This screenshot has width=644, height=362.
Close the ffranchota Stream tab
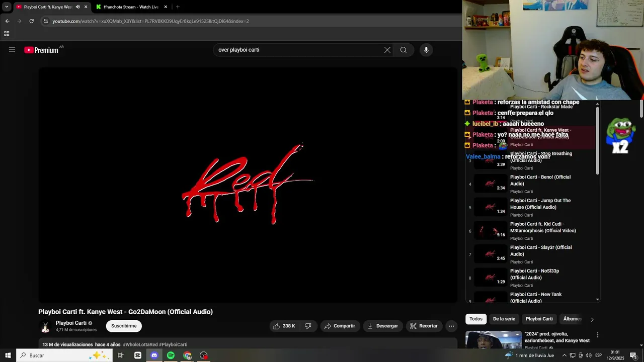166,7
